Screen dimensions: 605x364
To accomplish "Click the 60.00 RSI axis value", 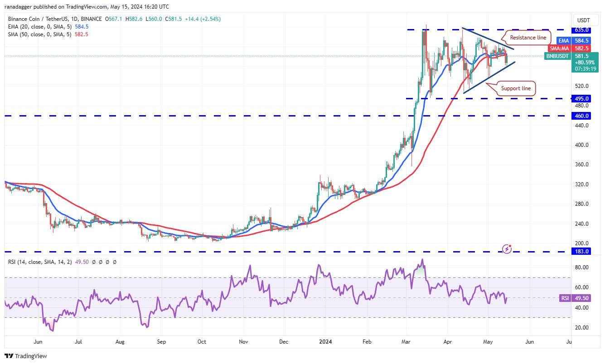I will [x=581, y=287].
